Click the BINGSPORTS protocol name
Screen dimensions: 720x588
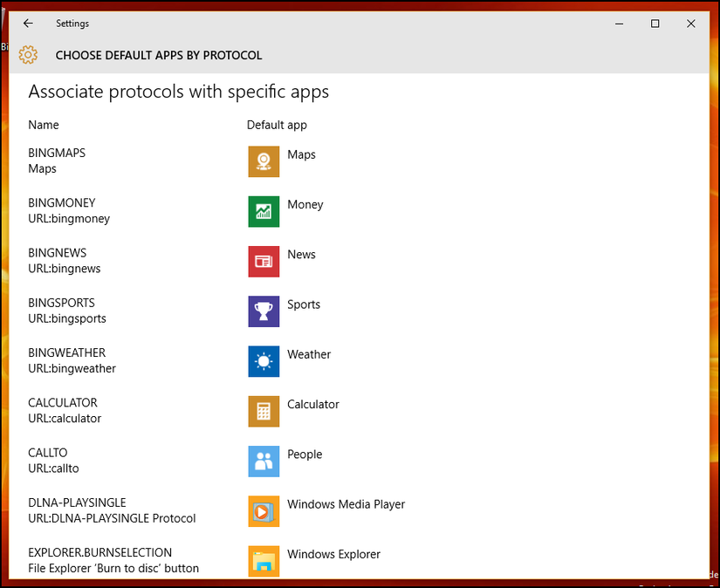[61, 303]
